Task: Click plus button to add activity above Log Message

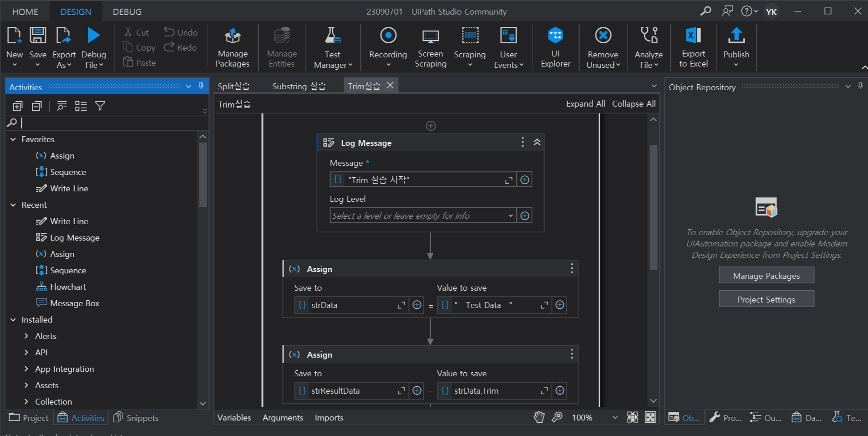Action: [431, 126]
